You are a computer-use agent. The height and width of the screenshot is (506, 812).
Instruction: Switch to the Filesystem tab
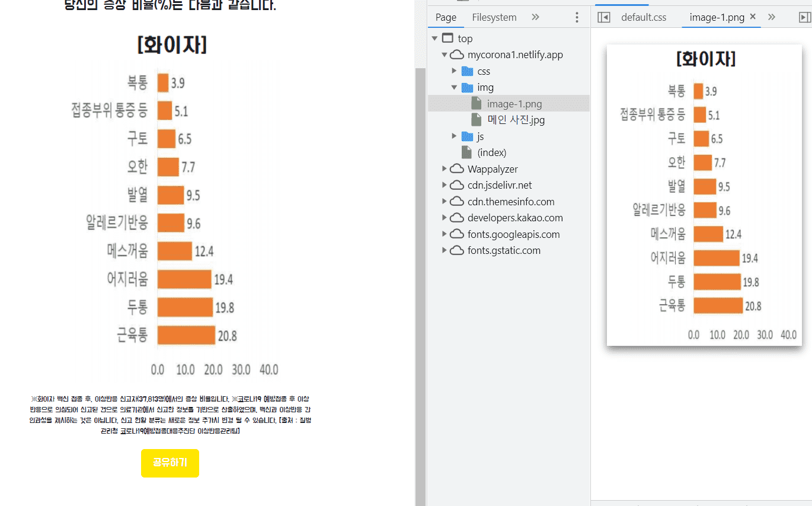(x=494, y=17)
